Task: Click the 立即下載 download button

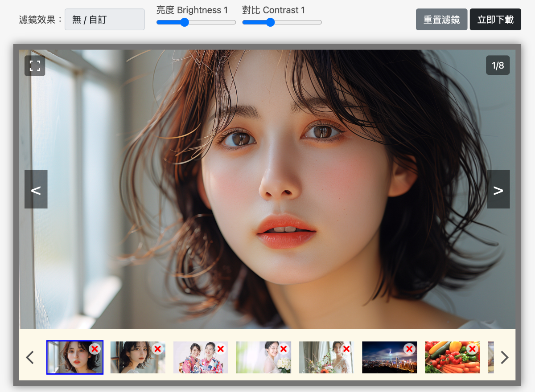Action: (x=495, y=20)
